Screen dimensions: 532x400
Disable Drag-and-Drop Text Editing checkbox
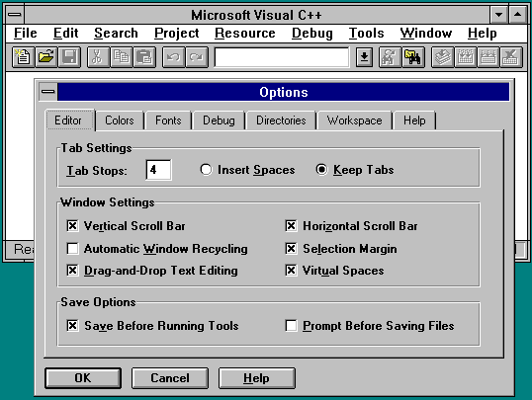[x=72, y=271]
